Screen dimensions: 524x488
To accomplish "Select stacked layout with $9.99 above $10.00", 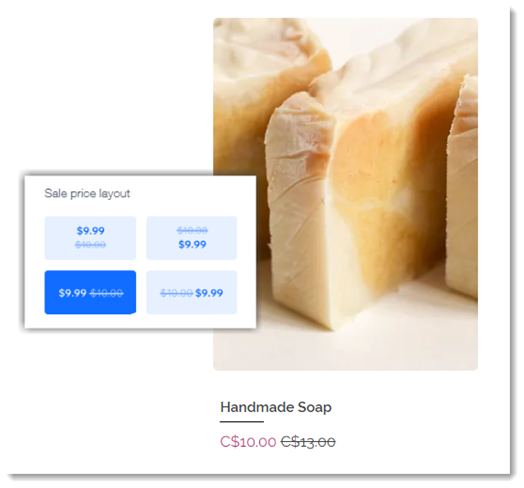I will (90, 238).
